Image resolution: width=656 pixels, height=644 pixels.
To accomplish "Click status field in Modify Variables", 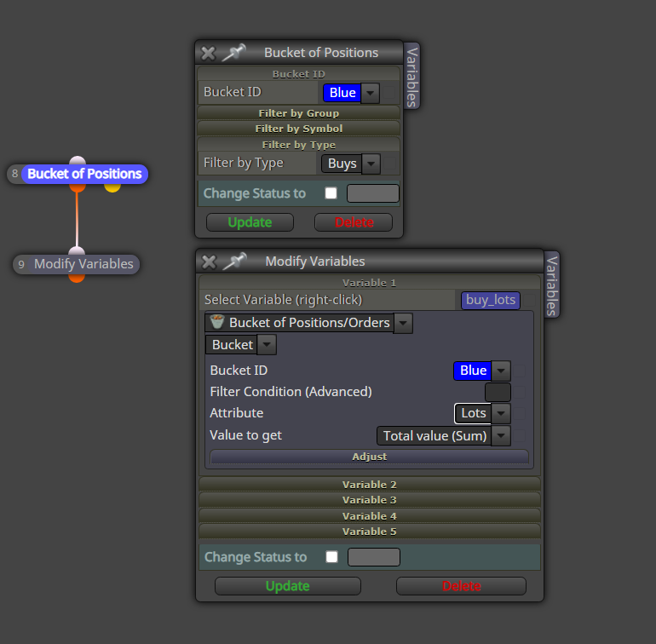I will click(374, 557).
